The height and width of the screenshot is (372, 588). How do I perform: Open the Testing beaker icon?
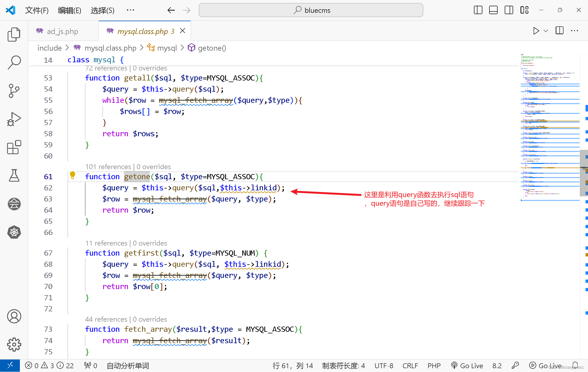tap(14, 176)
